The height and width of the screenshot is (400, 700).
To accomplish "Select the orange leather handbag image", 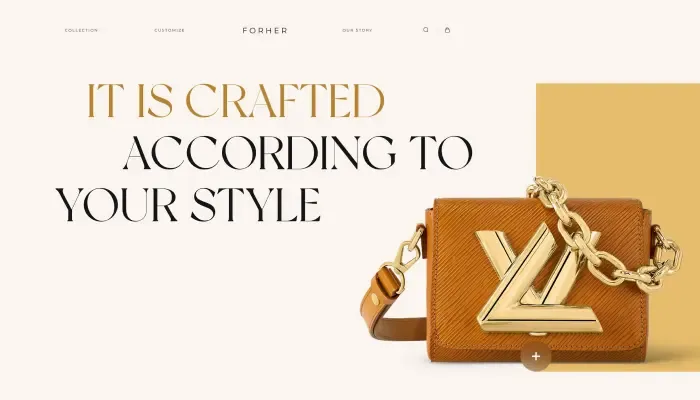I will pos(522,277).
